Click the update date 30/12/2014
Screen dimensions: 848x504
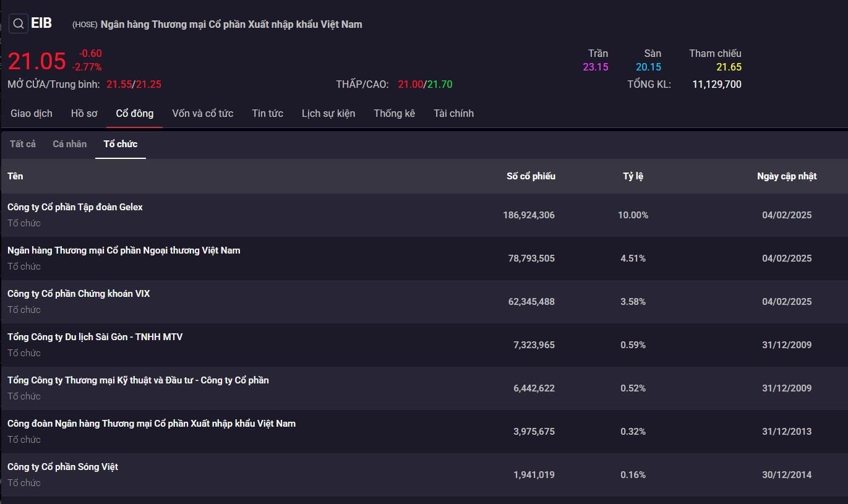click(787, 475)
